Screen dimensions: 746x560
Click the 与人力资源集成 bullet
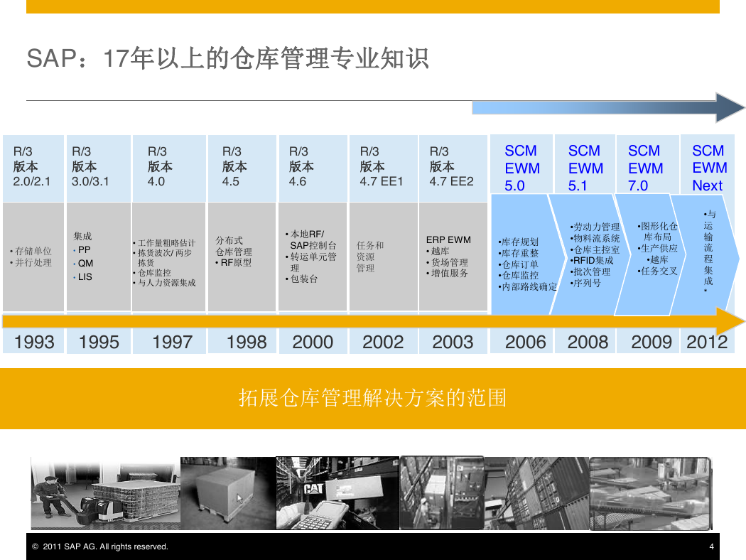pos(164,283)
